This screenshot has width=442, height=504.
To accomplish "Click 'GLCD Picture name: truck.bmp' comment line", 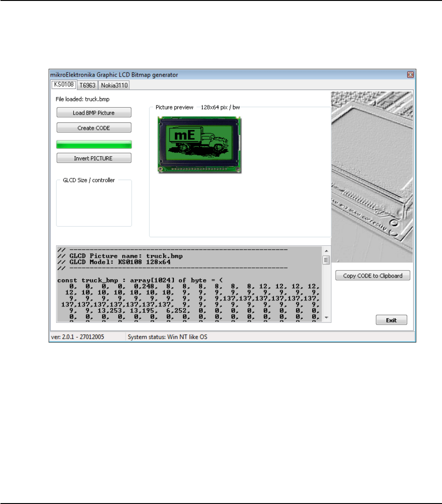I will [x=120, y=256].
